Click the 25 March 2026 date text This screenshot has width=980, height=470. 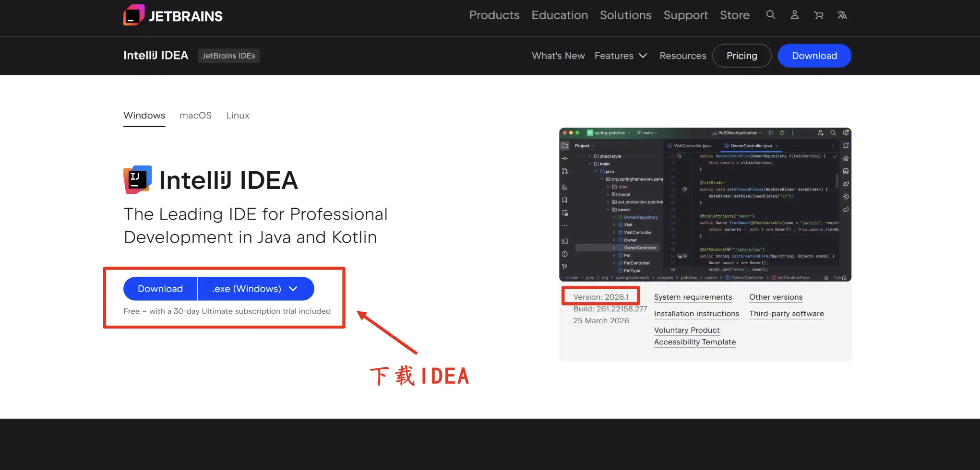point(601,321)
